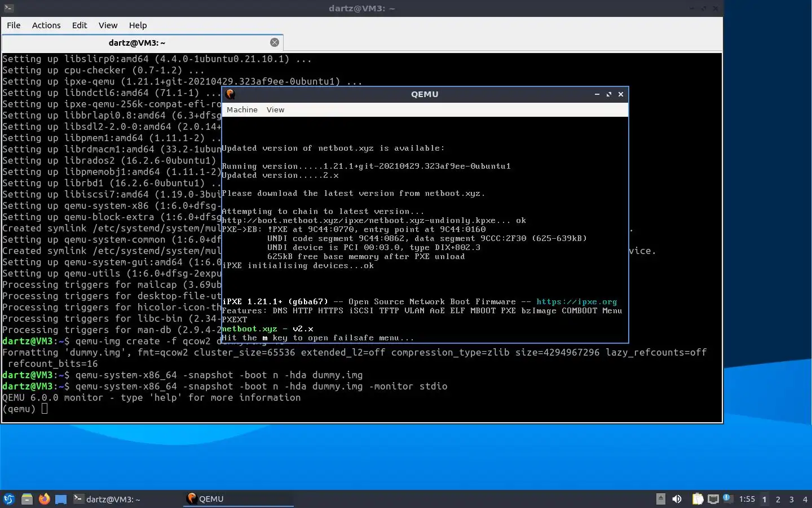Click 'Formatting dummy.img' output line
The image size is (812, 508).
[354, 353]
